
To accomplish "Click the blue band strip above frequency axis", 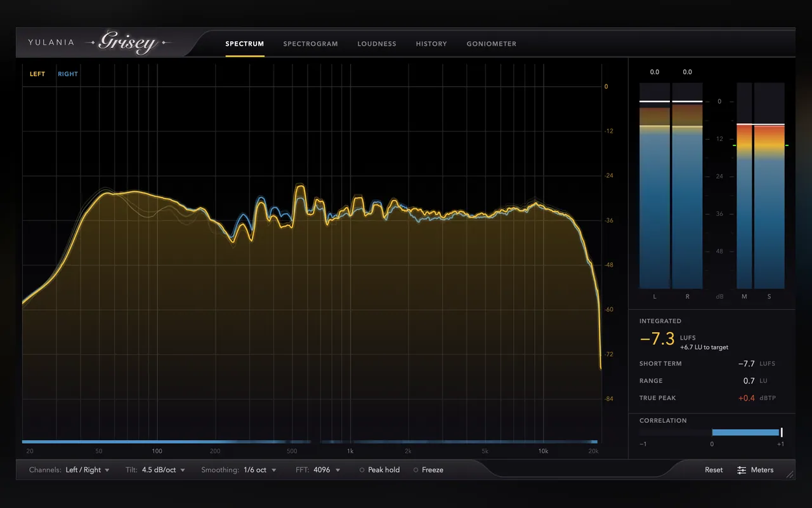I will 310,441.
